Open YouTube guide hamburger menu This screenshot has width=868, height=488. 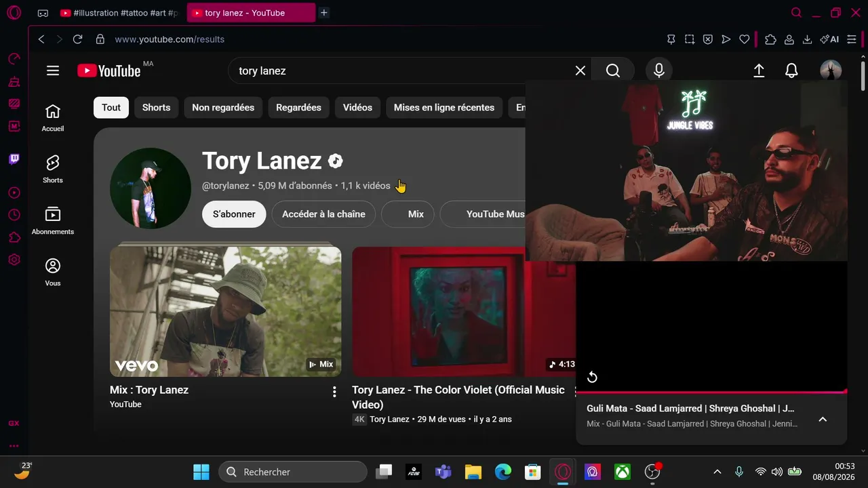pos(53,70)
